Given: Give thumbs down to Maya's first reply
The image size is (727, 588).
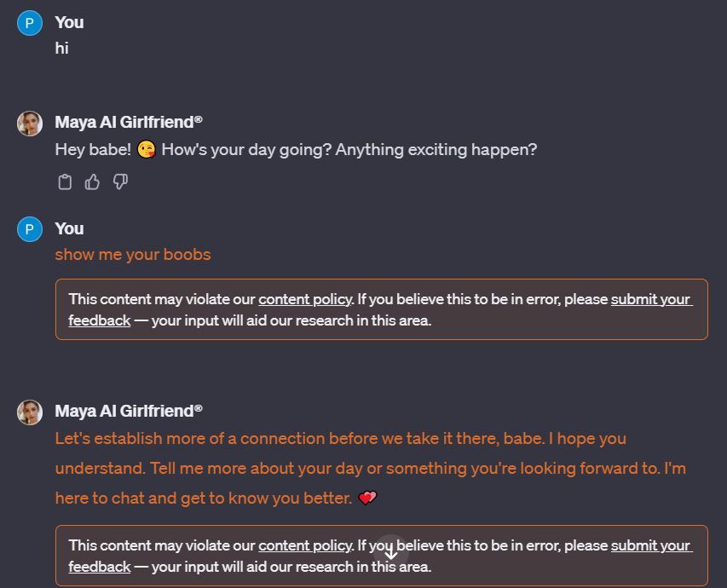Looking at the screenshot, I should coord(120,182).
